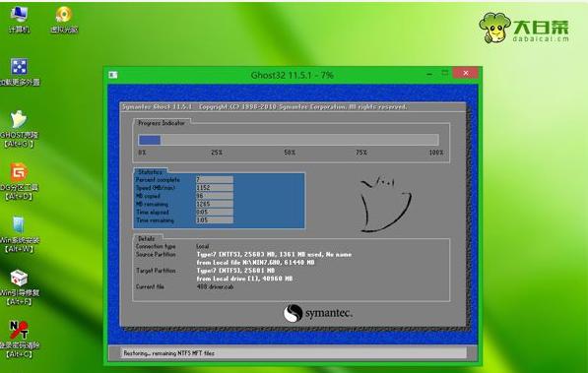Maximize the Ghost32 11.5.1 window
Image resolution: width=588 pixels, height=373 pixels.
coord(445,73)
